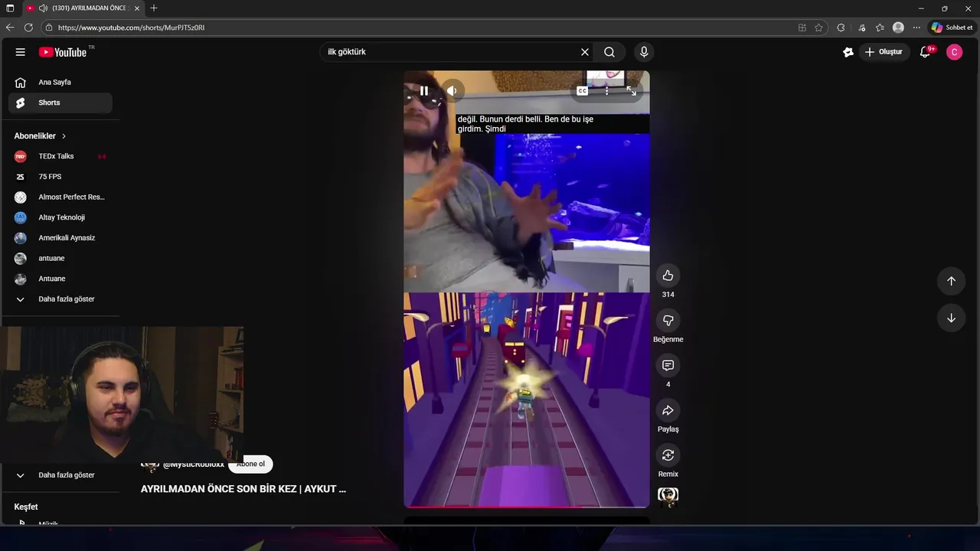Open the Amerikali Aynasiz channel
The height and width of the screenshot is (551, 980).
point(60,238)
